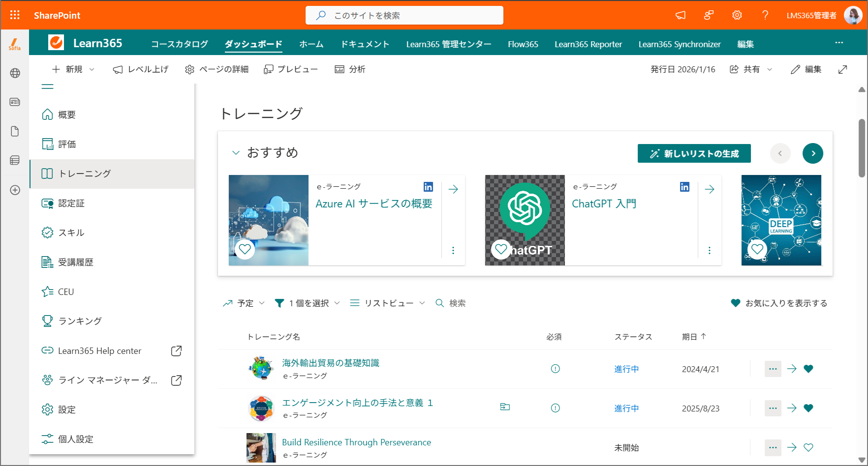
Task: Open the 共有 dropdown
Action: (751, 69)
